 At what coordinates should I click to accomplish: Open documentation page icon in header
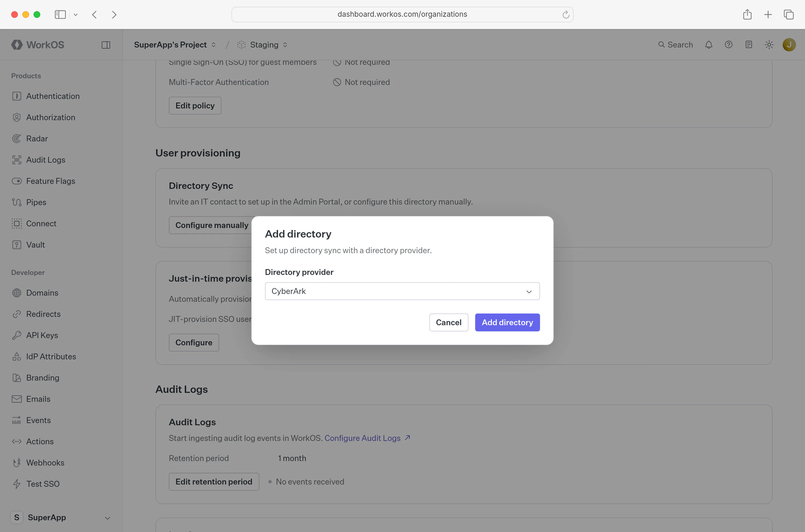click(x=749, y=45)
